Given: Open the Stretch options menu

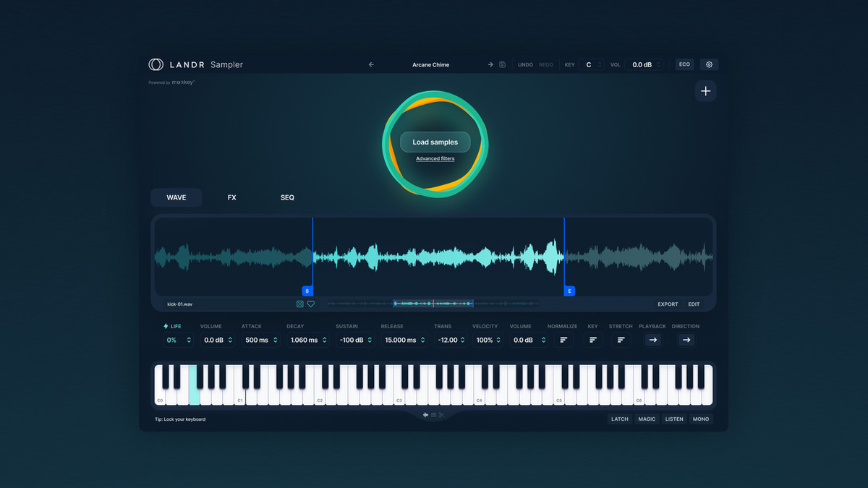Looking at the screenshot, I should click(x=621, y=340).
